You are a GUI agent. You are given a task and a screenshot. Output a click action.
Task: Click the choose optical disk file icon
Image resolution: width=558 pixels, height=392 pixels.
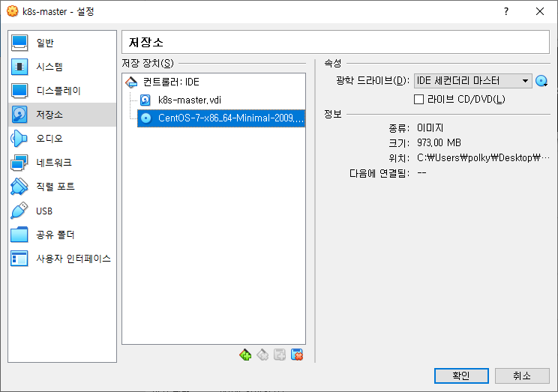[541, 81]
